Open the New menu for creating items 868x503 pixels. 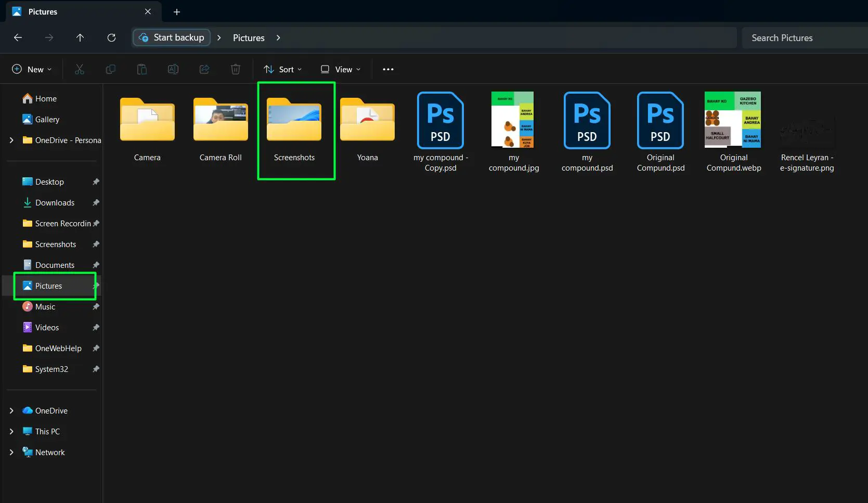coord(32,69)
